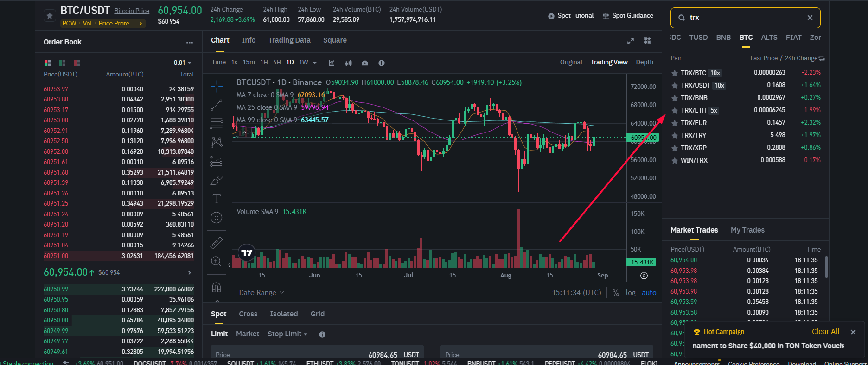Screen dimensions: 868x365
Task: Open more time intervals dropdown after 1W
Action: [315, 63]
